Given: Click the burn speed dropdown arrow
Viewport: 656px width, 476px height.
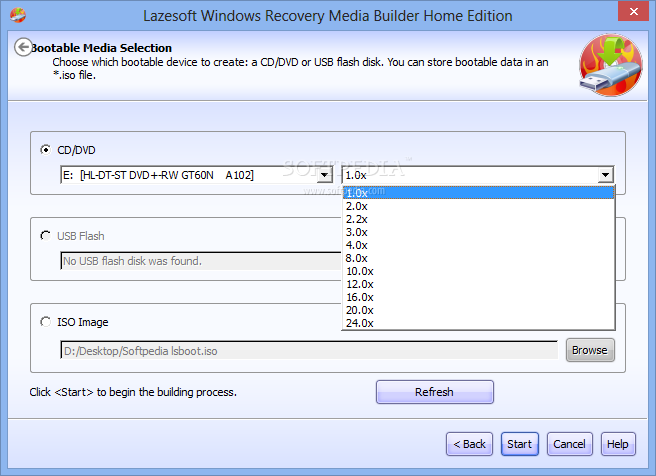Looking at the screenshot, I should 605,175.
